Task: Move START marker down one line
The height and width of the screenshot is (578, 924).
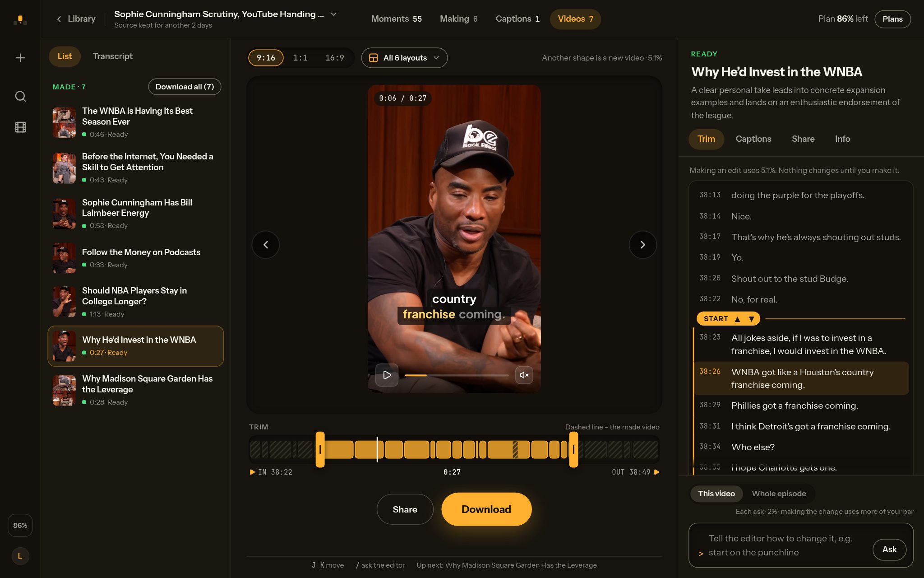Action: pyautogui.click(x=751, y=319)
